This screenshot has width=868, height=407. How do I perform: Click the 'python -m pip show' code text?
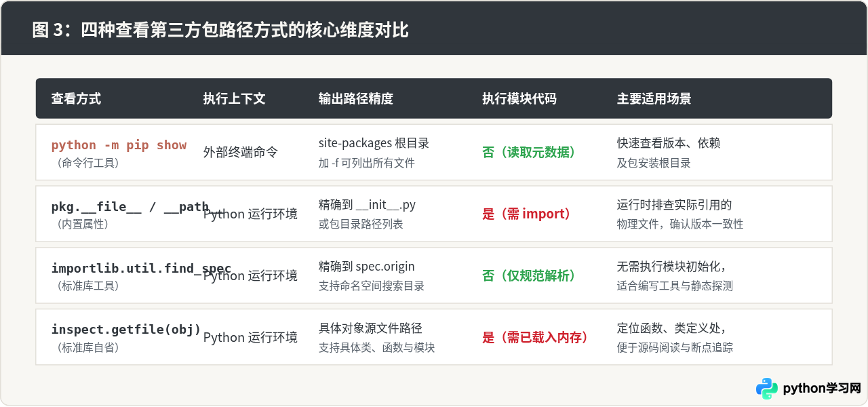coord(119,145)
